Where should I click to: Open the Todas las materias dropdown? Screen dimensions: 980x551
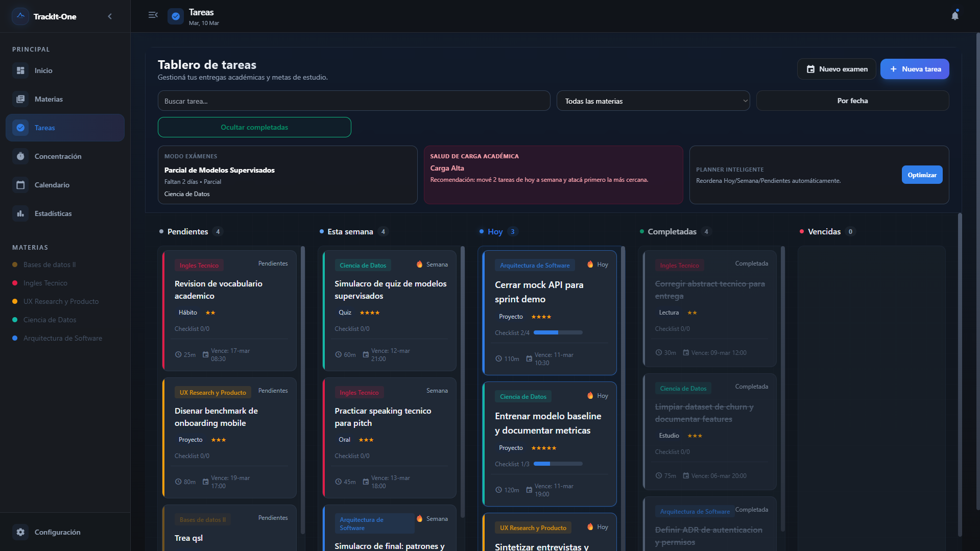[653, 101]
